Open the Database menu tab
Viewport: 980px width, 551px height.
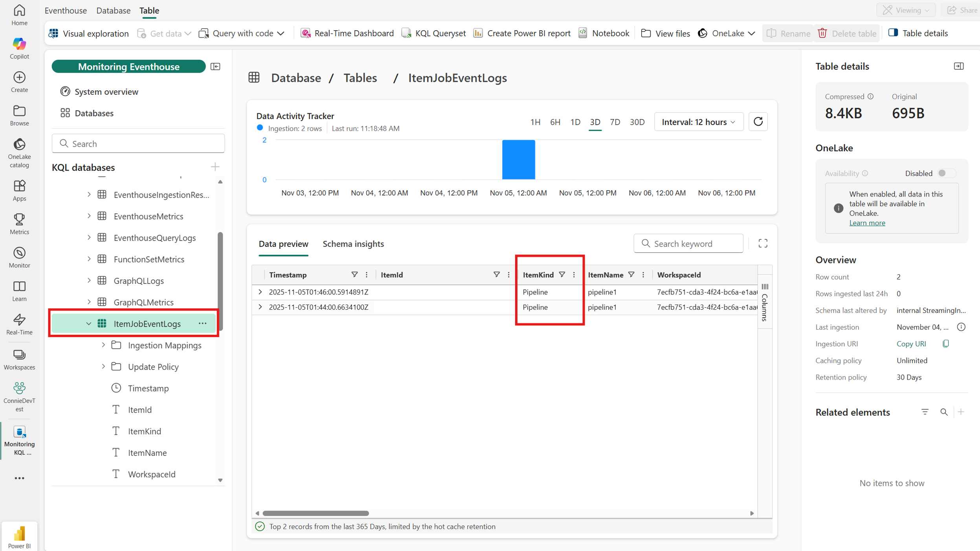click(x=113, y=11)
